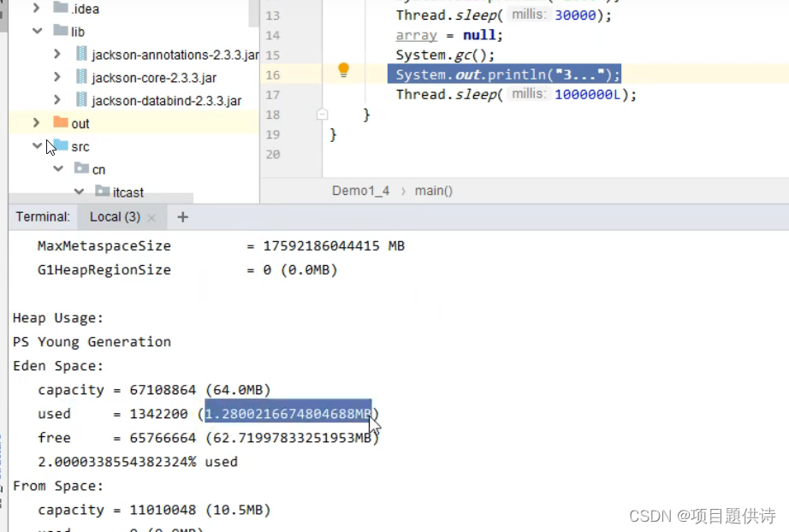
Task: Click the free = 65766664 terminal line
Action: click(x=208, y=437)
